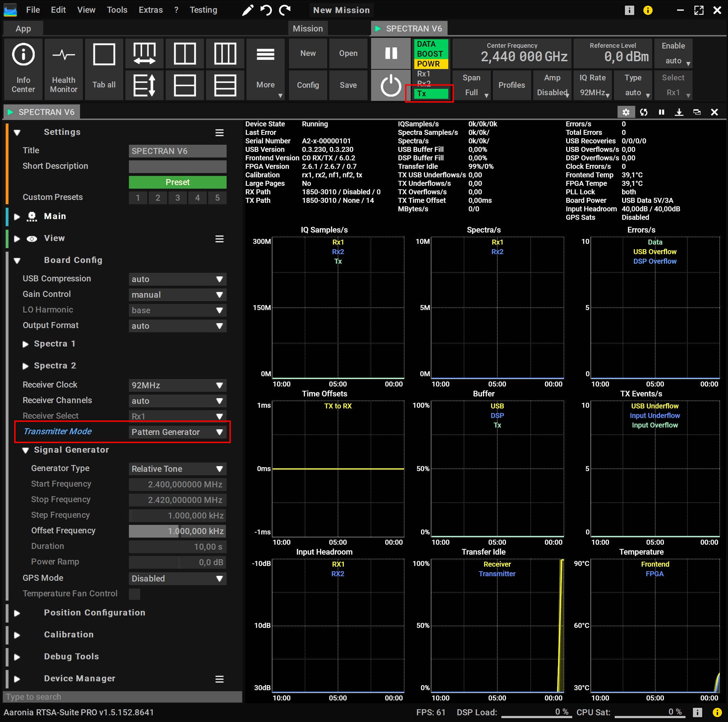Toggle the DATA status indicator

[431, 44]
